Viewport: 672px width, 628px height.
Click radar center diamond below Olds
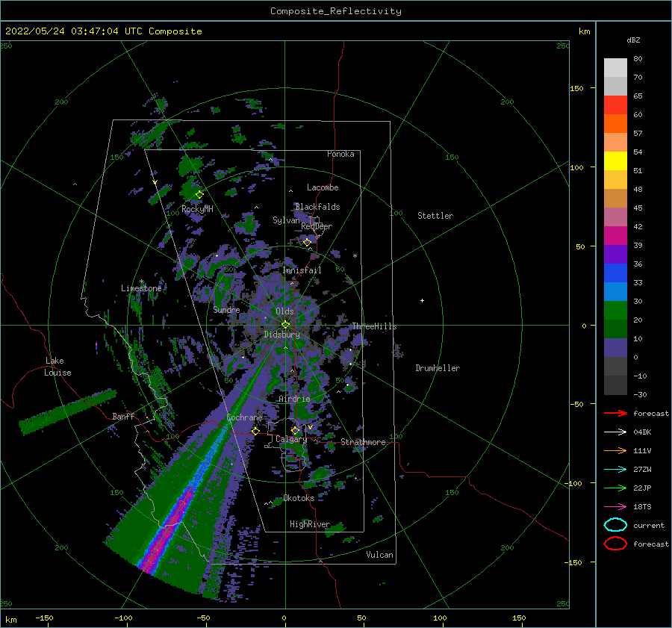pos(285,325)
